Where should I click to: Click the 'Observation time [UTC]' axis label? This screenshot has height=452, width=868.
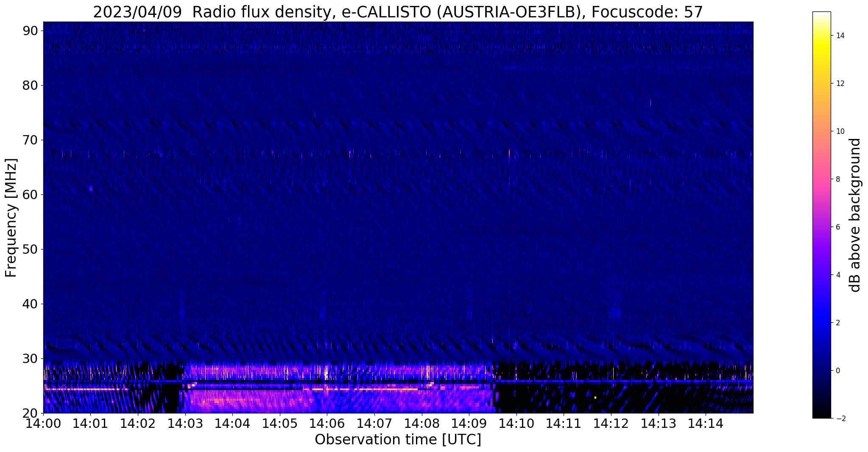pos(398,440)
